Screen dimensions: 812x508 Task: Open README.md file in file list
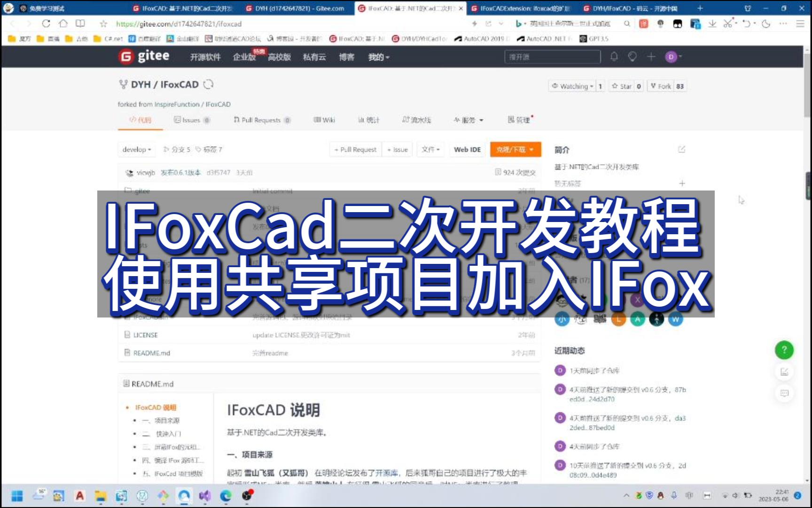[151, 353]
